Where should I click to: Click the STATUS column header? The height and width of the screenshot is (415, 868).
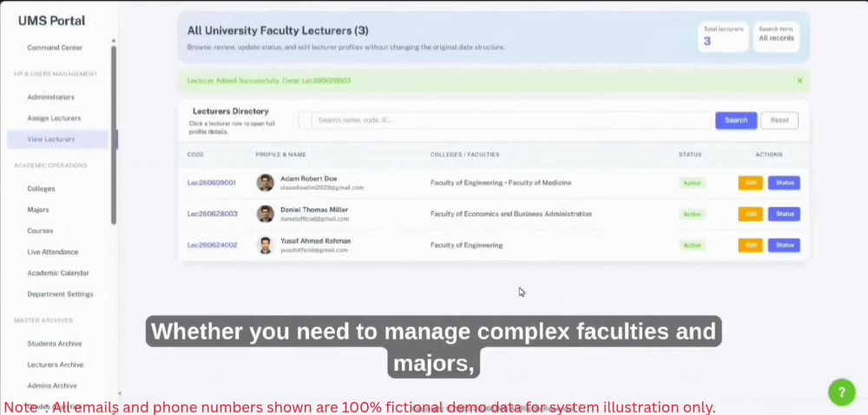[x=690, y=155]
